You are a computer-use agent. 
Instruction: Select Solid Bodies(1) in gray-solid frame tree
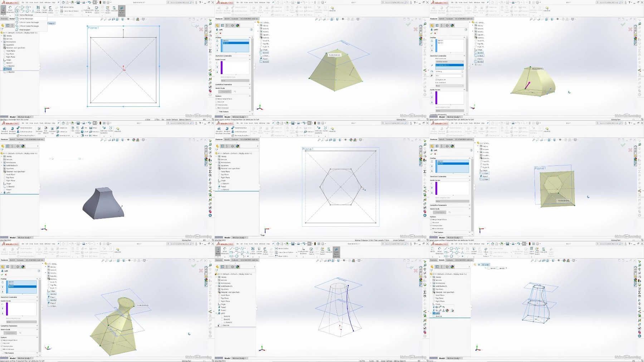coord(11,165)
